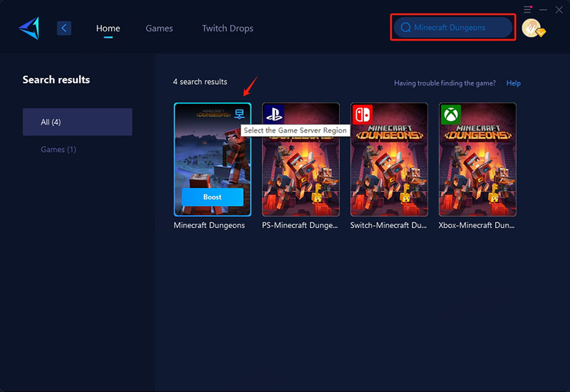This screenshot has height=392, width=570.
Task: Click the Help link
Action: pos(513,83)
